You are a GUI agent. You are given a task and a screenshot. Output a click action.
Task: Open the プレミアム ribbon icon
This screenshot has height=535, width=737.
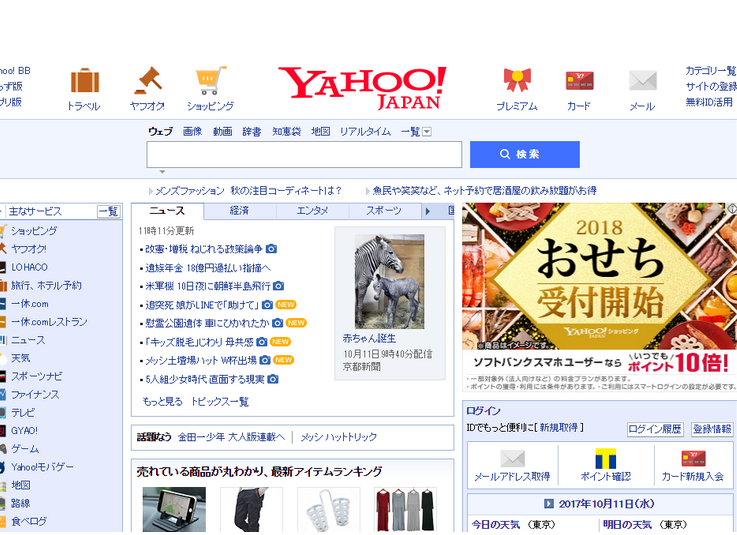coord(517,80)
